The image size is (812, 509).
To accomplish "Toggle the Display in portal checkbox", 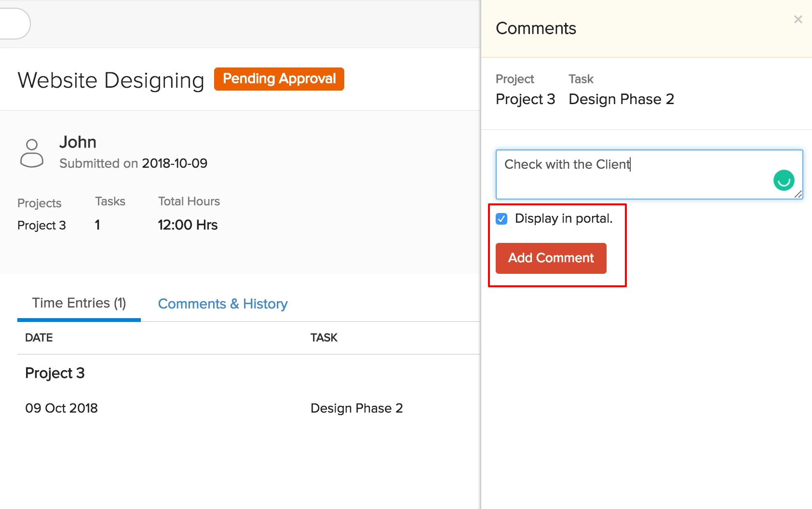I will 501,219.
